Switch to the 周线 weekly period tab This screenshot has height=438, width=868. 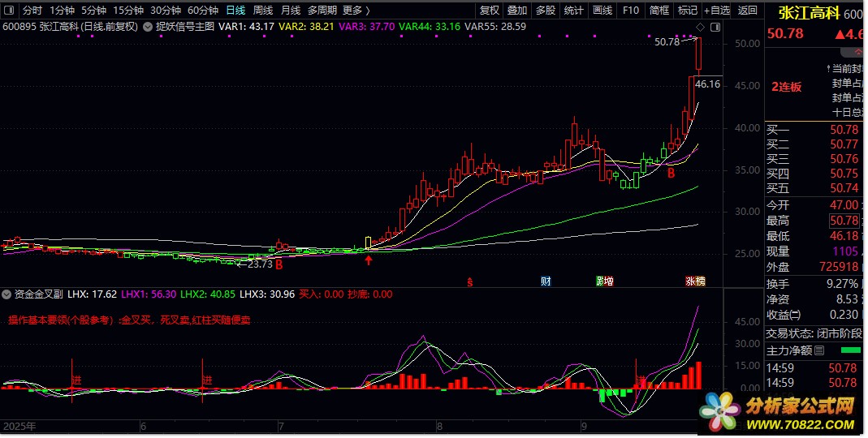[263, 11]
